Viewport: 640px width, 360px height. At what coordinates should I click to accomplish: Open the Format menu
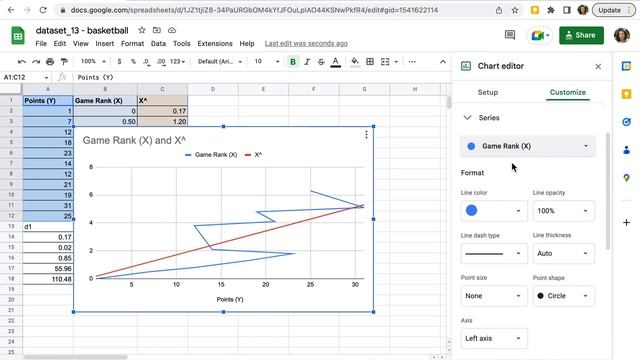[x=132, y=43]
